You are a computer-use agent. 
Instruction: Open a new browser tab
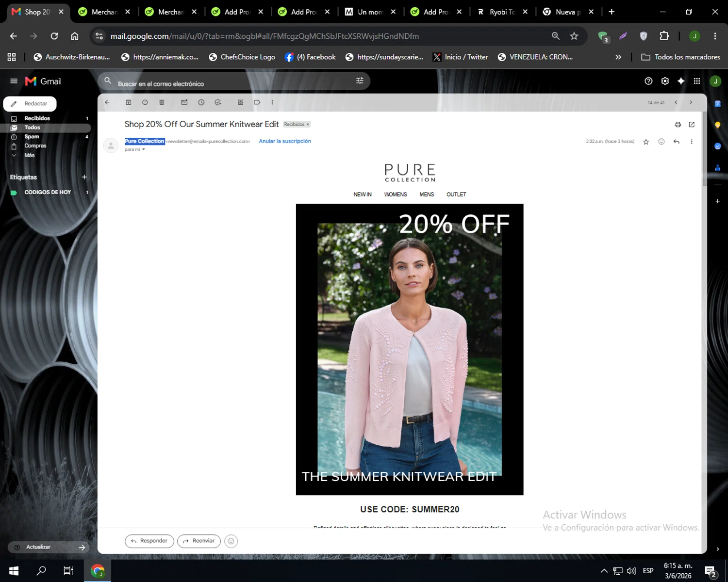point(612,12)
